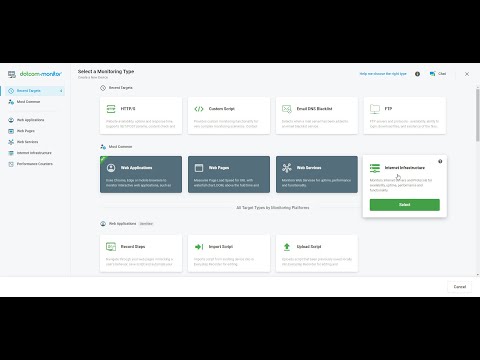
Task: Click the Web Applications tile user icon
Action: pyautogui.click(x=111, y=168)
